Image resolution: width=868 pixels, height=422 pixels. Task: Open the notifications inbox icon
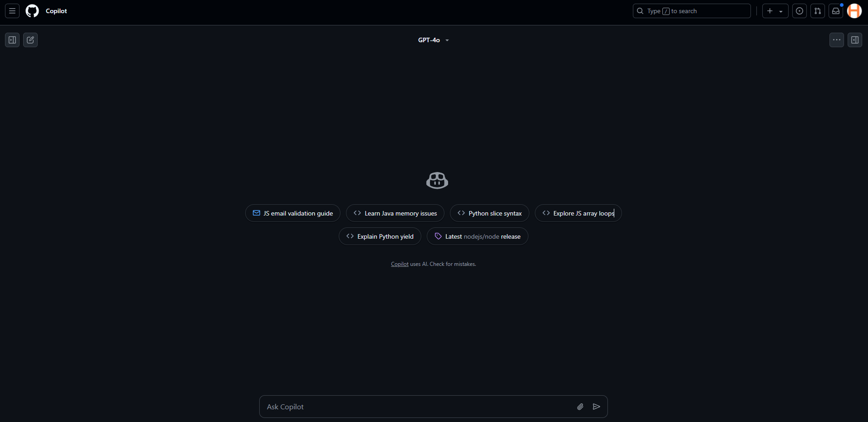point(836,11)
